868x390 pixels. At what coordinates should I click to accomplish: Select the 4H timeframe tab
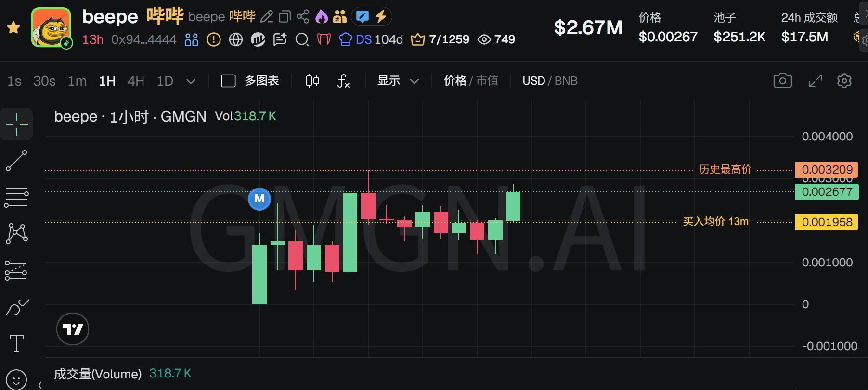pyautogui.click(x=136, y=81)
